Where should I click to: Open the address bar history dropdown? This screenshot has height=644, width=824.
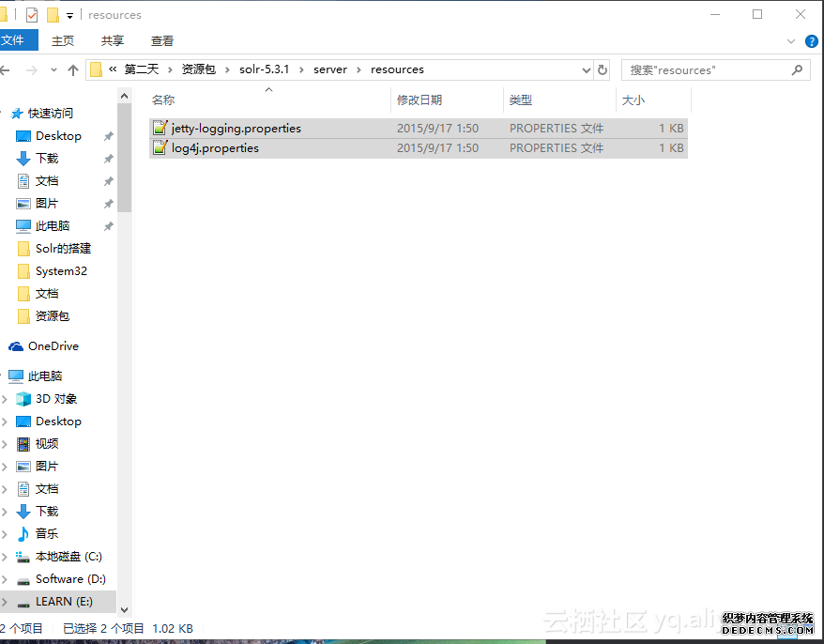[587, 70]
